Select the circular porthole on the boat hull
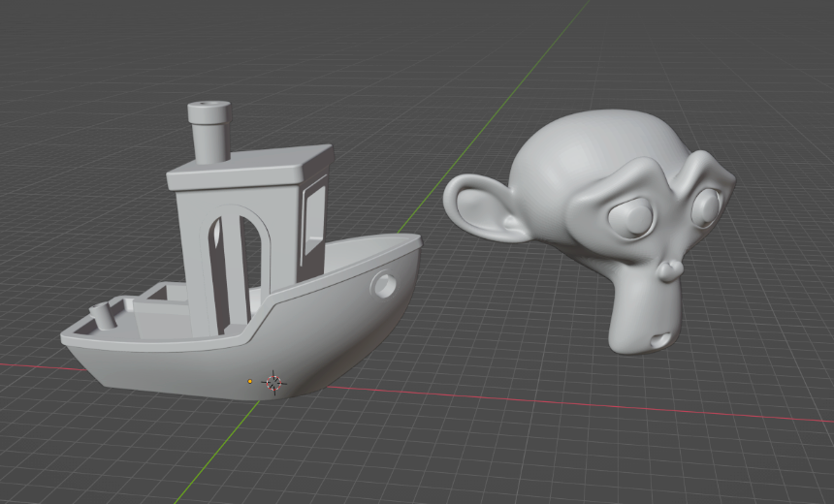 (384, 285)
